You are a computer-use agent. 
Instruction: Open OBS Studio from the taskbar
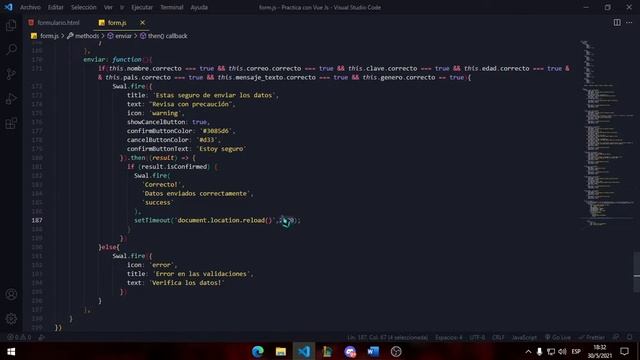pos(396,351)
